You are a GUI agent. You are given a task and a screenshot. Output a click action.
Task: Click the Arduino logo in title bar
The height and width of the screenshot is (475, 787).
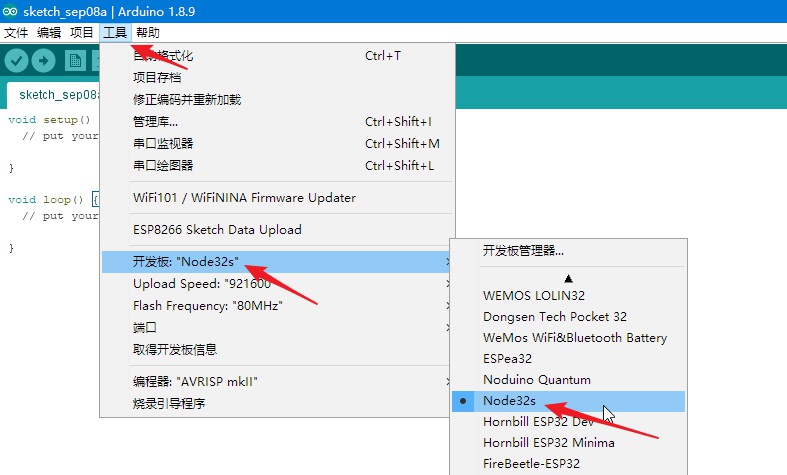pyautogui.click(x=10, y=11)
